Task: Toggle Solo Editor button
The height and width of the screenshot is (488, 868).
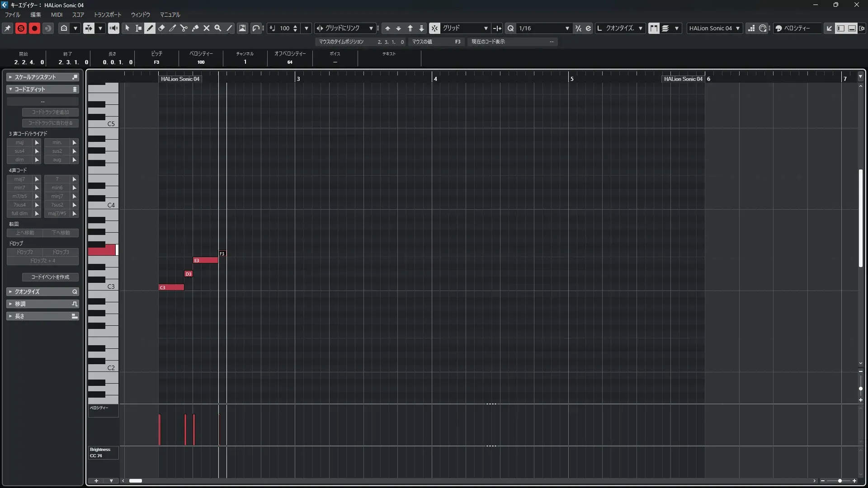Action: click(x=21, y=28)
